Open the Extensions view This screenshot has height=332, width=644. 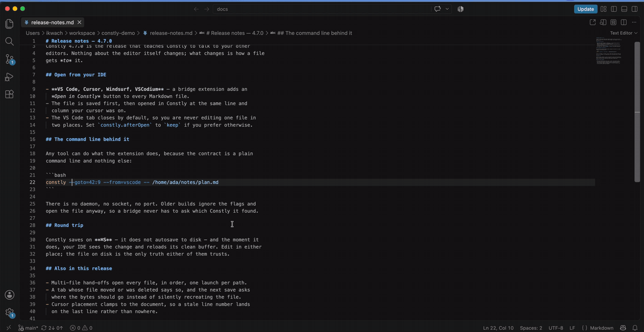pyautogui.click(x=9, y=94)
